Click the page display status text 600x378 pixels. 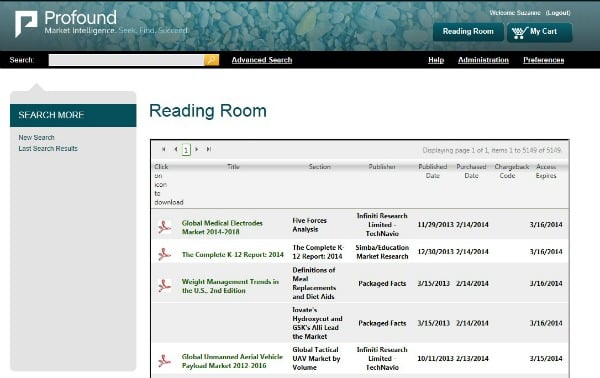point(491,150)
